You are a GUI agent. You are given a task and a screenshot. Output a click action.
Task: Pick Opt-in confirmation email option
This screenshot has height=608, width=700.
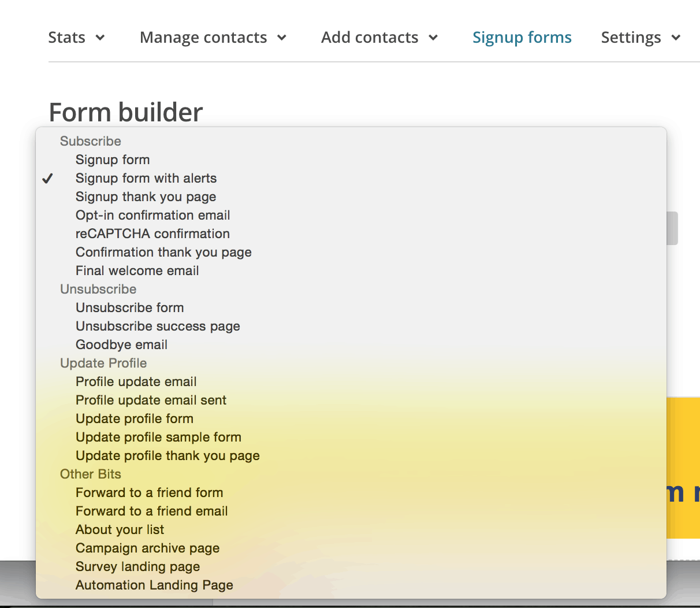152,216
